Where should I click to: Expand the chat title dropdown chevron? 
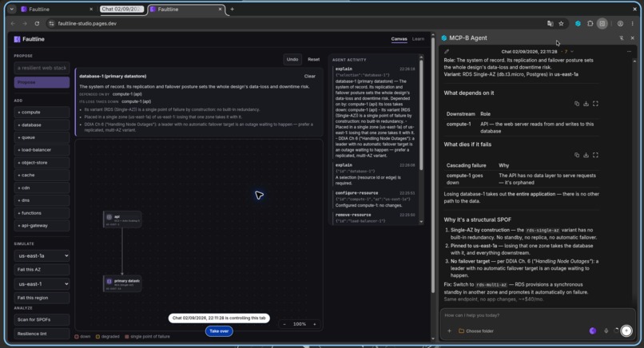[x=572, y=52]
